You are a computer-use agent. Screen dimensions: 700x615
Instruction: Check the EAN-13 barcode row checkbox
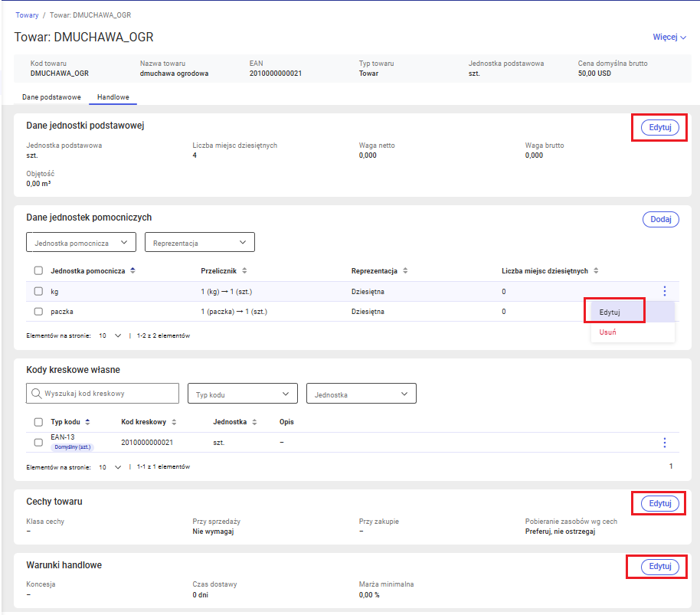tap(38, 442)
